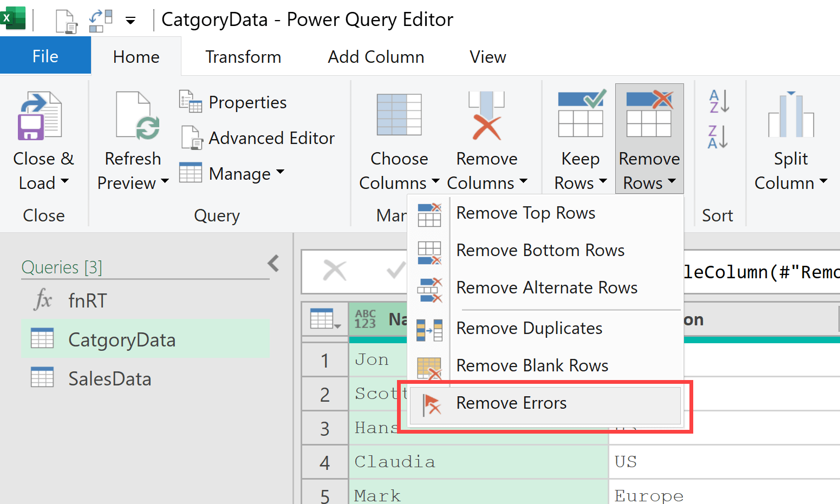Click the Remove Columns icon
The height and width of the screenshot is (504, 840).
(486, 115)
